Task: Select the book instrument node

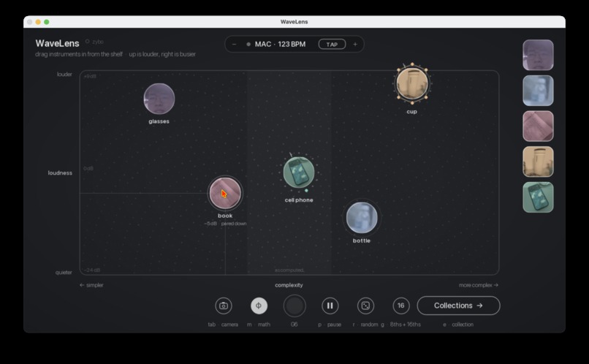Action: pyautogui.click(x=225, y=193)
